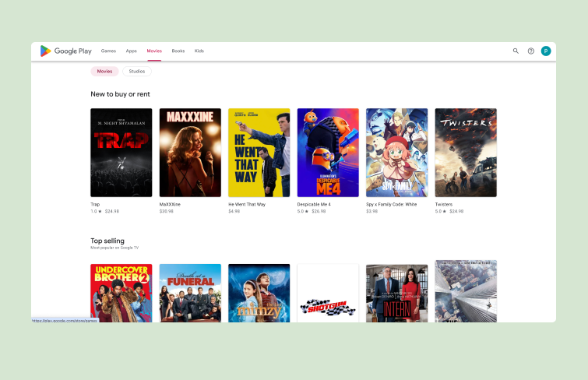The height and width of the screenshot is (380, 588).
Task: Open the Shotgun movie poster
Action: [328, 293]
